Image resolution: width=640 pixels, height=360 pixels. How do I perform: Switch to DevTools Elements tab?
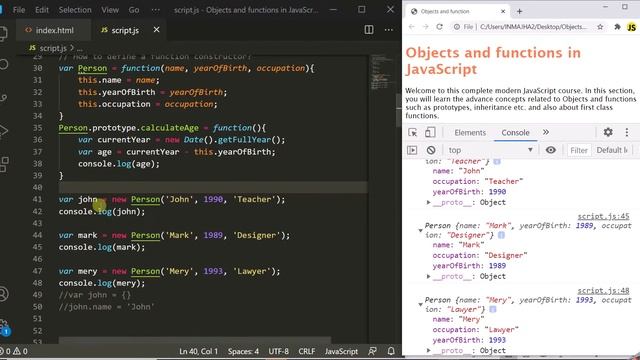point(470,133)
